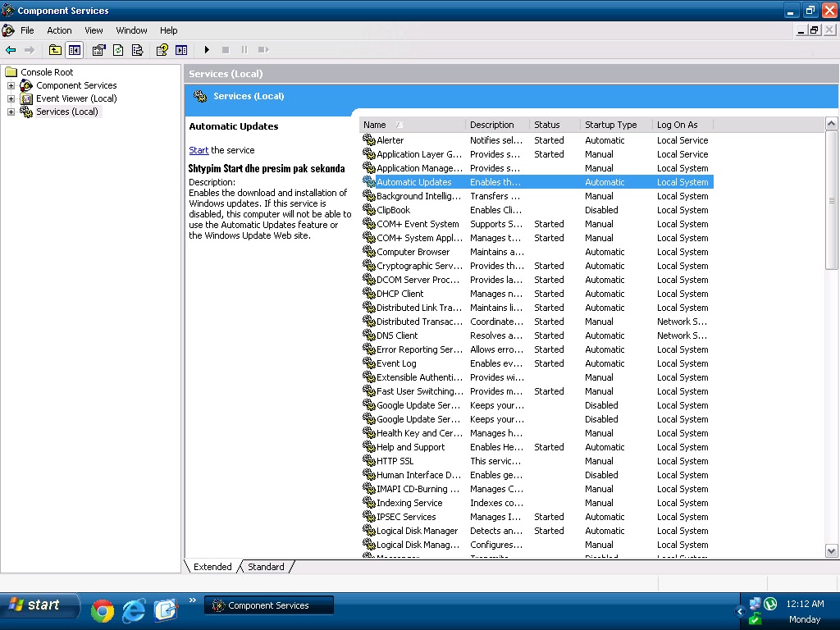Click the uTorrent tray icon
840x630 pixels.
(x=769, y=604)
